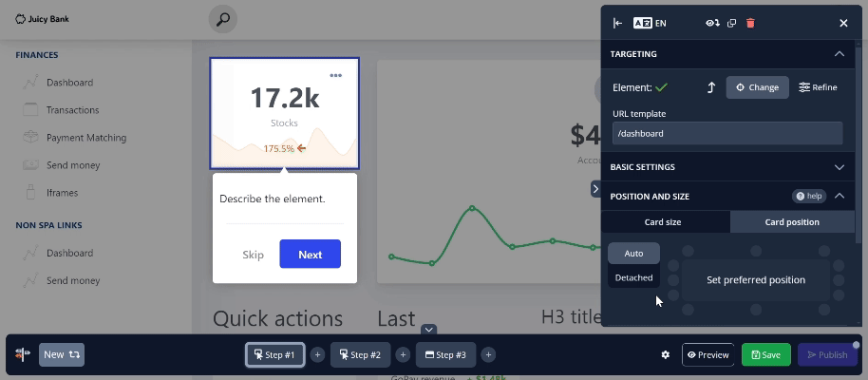Click the collapse panel arrow icon
This screenshot has height=380, width=868.
[x=617, y=23]
